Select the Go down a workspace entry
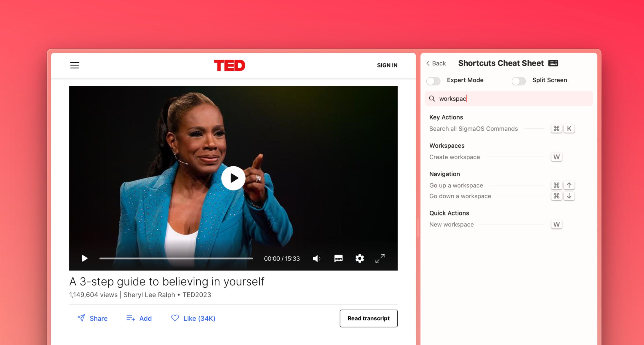Image resolution: width=644 pixels, height=345 pixels. tap(460, 196)
